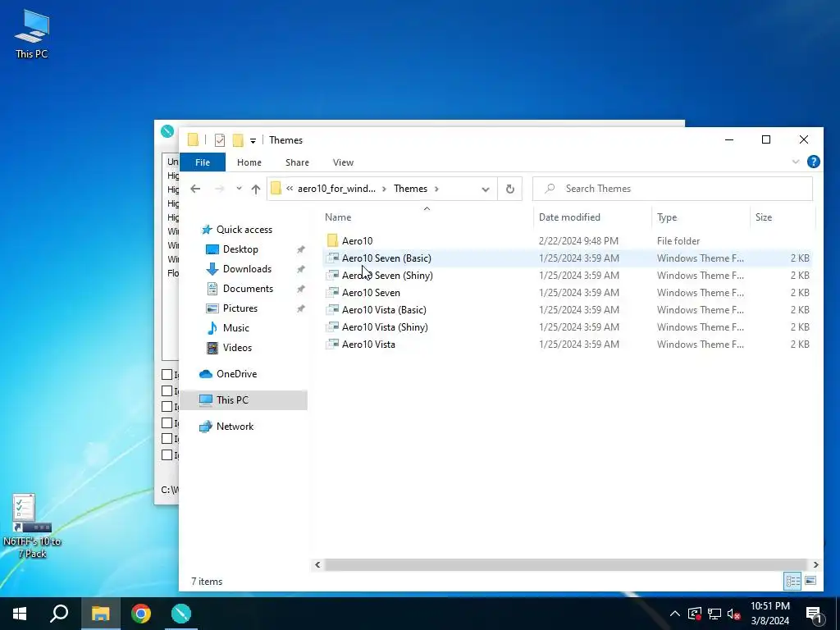The height and width of the screenshot is (630, 840).
Task: Open the network tray icon
Action: tap(714, 614)
